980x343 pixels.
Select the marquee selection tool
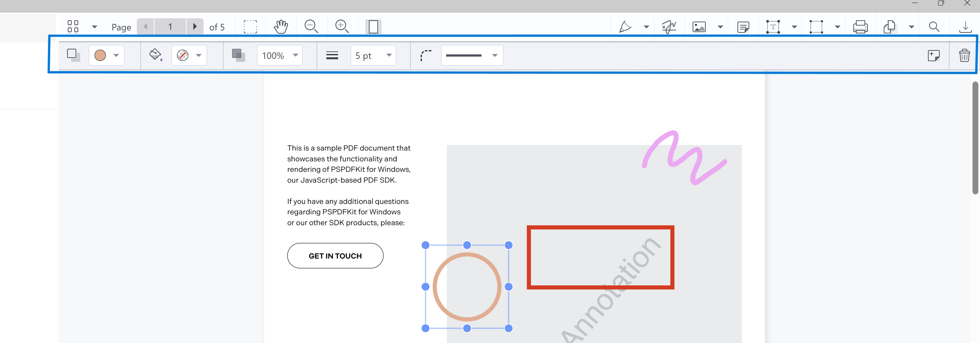251,26
